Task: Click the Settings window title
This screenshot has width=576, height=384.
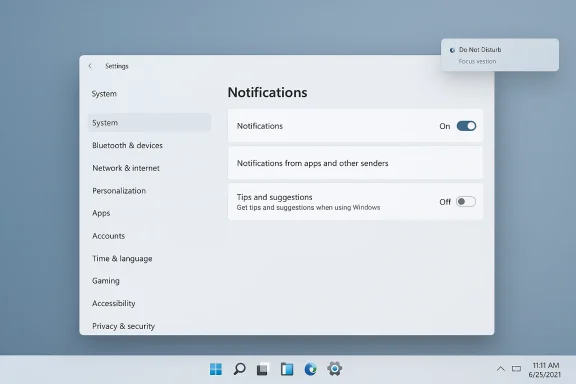Action: pyautogui.click(x=117, y=66)
